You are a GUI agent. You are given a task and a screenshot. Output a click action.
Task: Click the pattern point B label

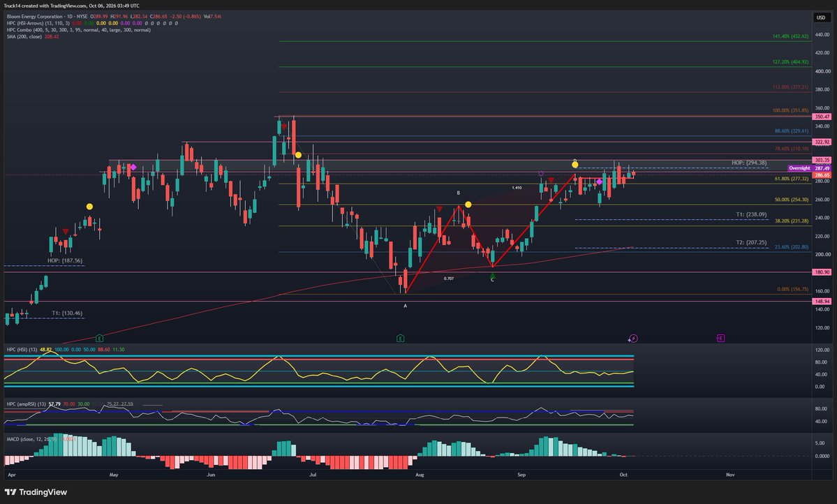tap(458, 193)
